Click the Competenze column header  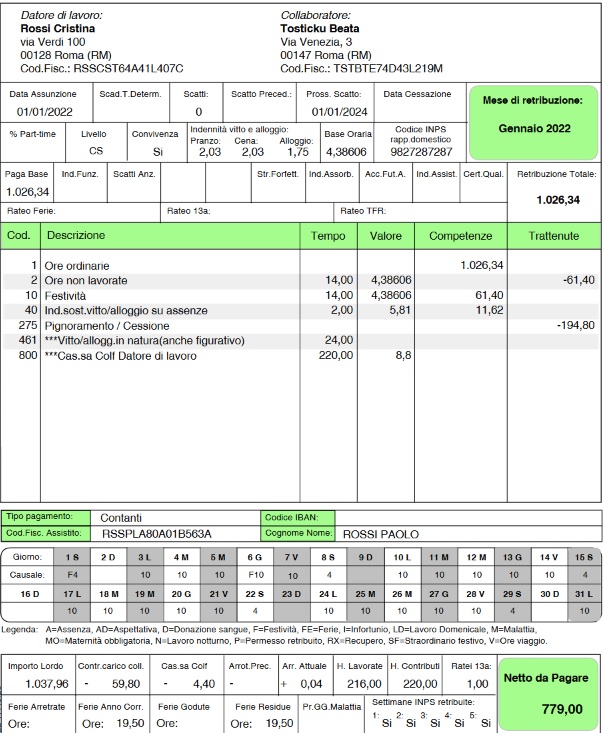click(461, 236)
